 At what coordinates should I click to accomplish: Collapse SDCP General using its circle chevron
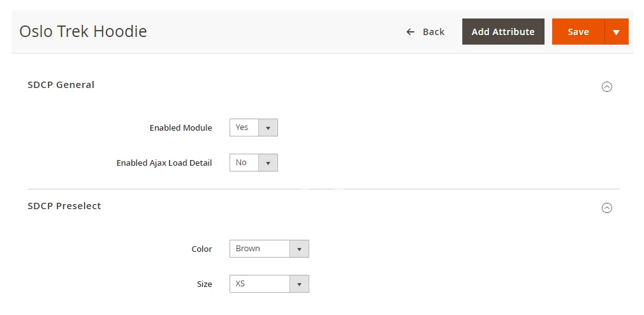[607, 87]
